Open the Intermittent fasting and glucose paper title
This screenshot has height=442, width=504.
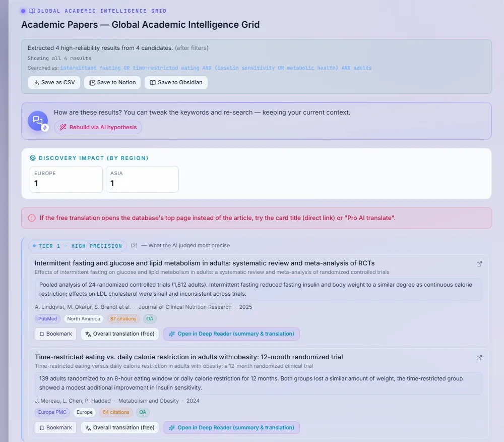tap(205, 263)
